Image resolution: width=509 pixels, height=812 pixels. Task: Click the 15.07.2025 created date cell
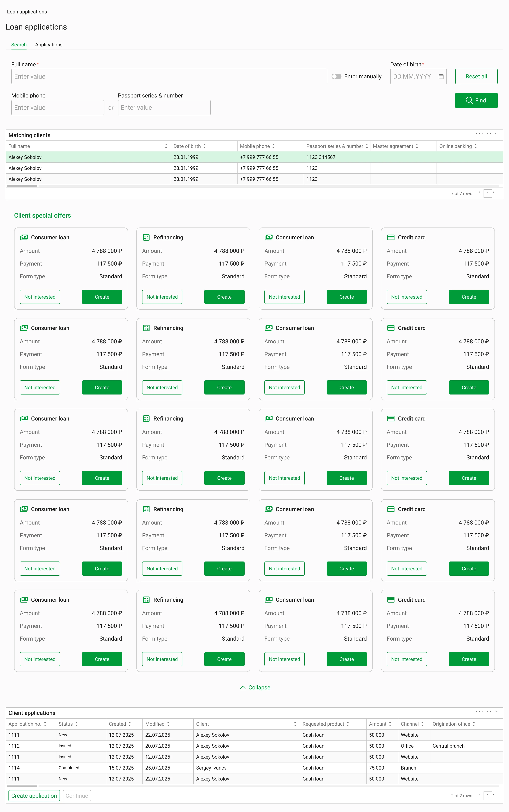pos(124,768)
